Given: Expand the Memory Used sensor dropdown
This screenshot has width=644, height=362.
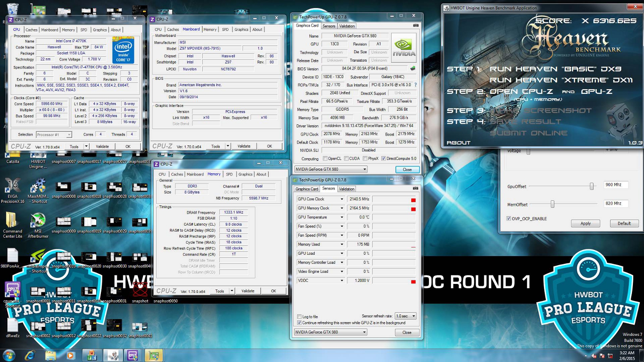Looking at the screenshot, I should pyautogui.click(x=342, y=244).
